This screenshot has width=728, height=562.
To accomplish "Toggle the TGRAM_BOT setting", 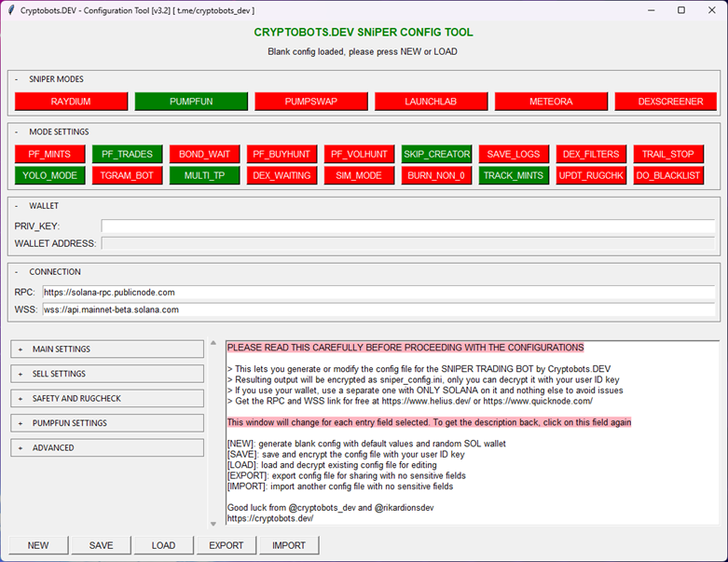I will 127,175.
